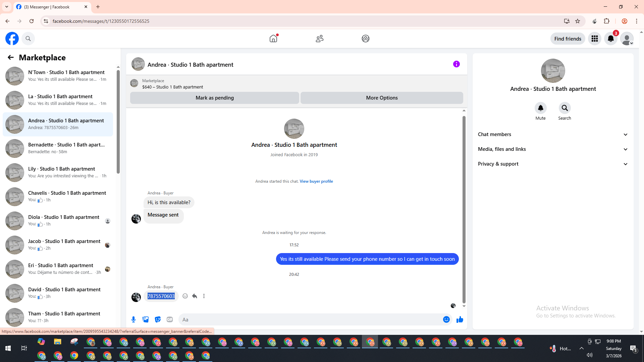This screenshot has height=362, width=644.
Task: Go back from Marketplace chats list
Action: [x=11, y=57]
